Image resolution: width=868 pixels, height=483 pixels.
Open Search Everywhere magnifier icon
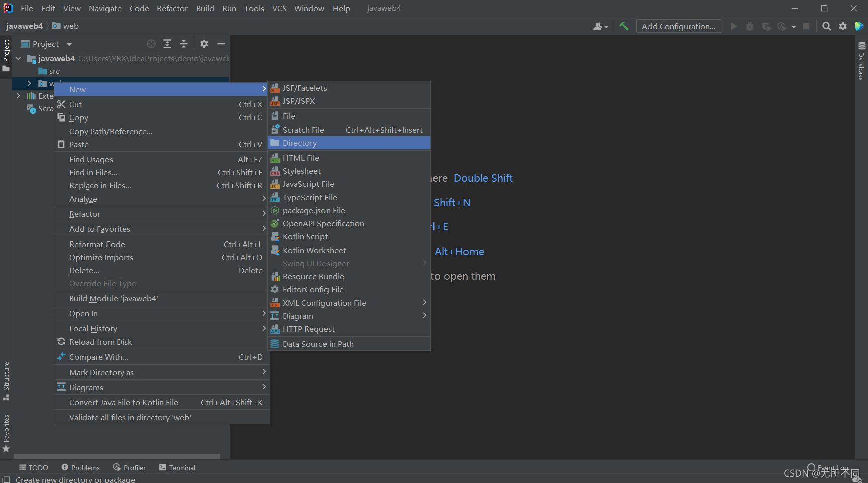coord(826,26)
